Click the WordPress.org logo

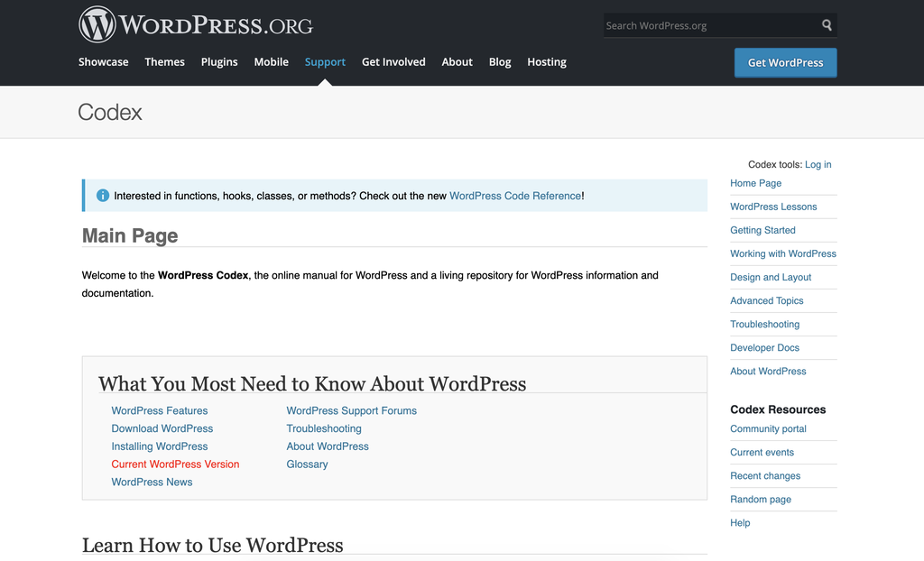196,24
